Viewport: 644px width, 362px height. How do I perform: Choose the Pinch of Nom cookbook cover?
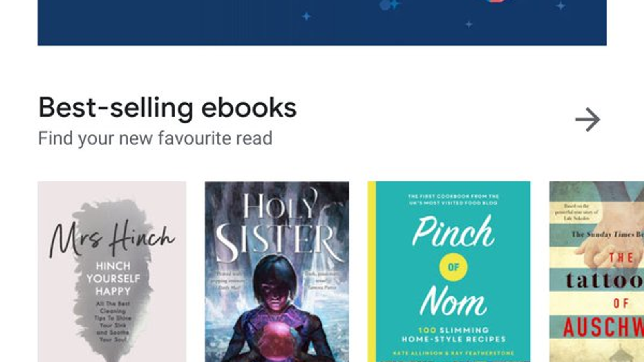click(449, 271)
